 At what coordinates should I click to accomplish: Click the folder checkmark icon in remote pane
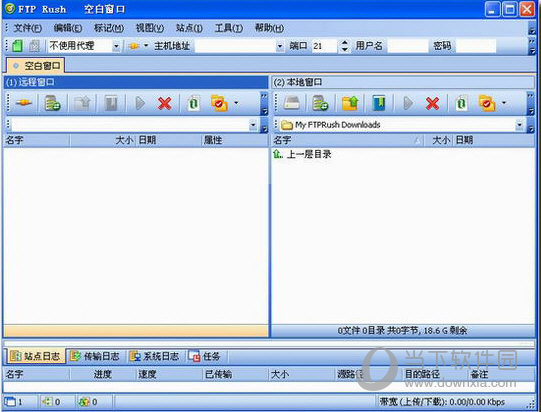tap(219, 103)
